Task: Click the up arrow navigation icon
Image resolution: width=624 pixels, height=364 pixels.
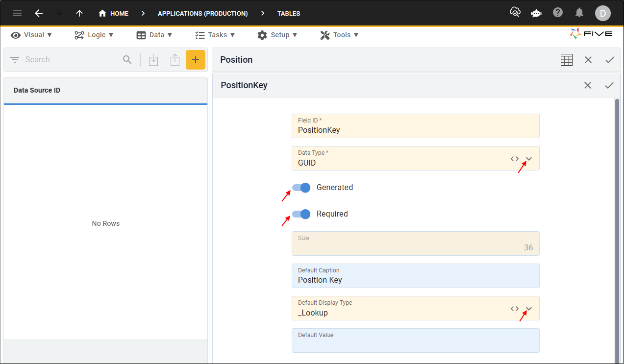Action: pyautogui.click(x=79, y=13)
